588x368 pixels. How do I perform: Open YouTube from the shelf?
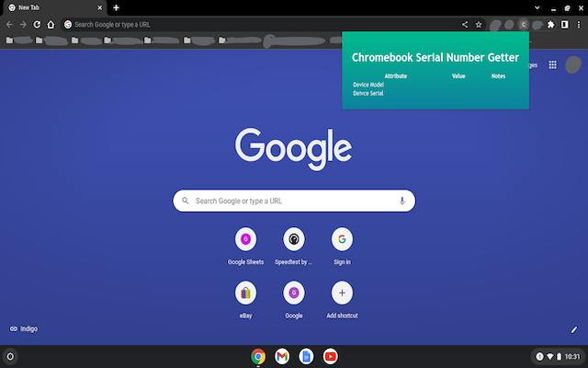330,356
